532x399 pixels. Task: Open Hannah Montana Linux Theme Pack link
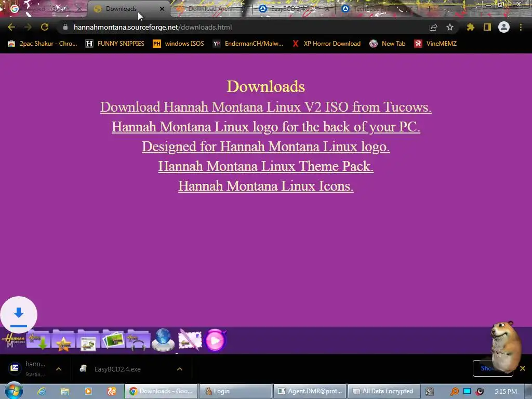click(265, 166)
